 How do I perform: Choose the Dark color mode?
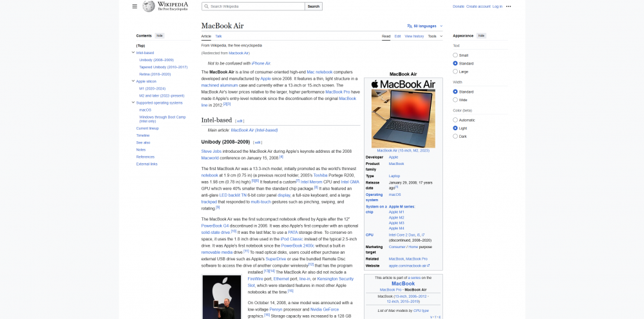455,137
